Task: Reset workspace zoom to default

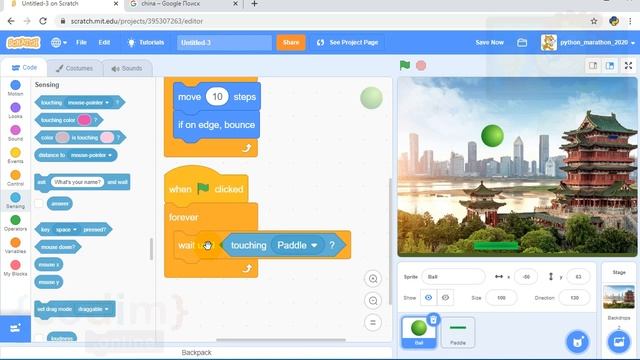Action: click(x=373, y=322)
